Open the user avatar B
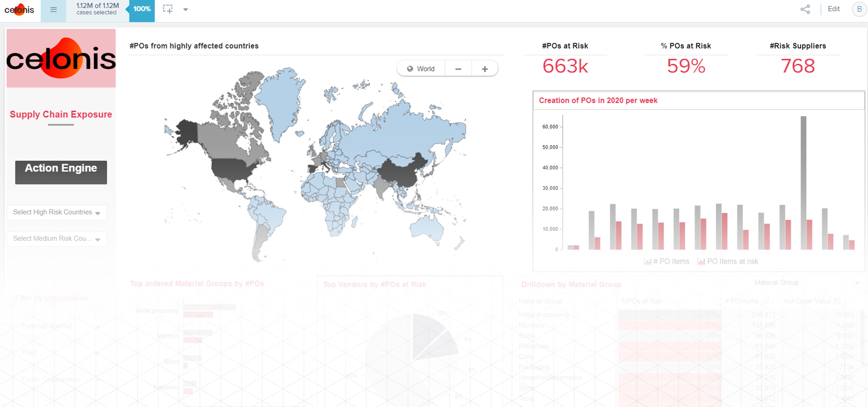 [859, 9]
